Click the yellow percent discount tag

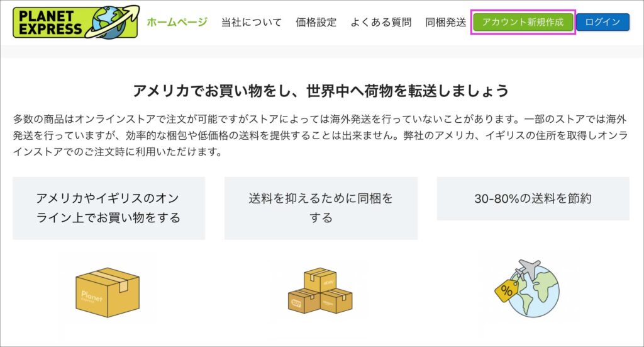pos(506,291)
